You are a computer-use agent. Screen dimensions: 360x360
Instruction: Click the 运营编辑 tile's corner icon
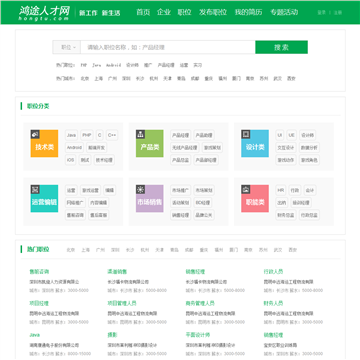tap(35, 189)
